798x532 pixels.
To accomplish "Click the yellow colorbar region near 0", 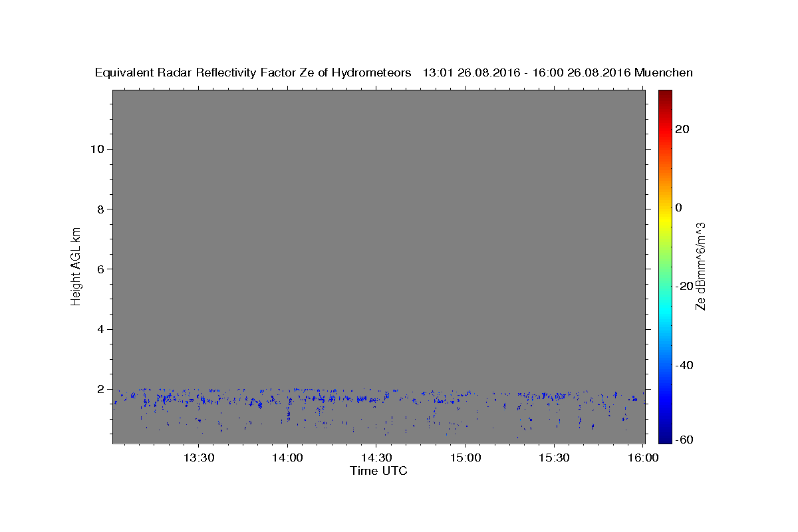I will coord(665,207).
